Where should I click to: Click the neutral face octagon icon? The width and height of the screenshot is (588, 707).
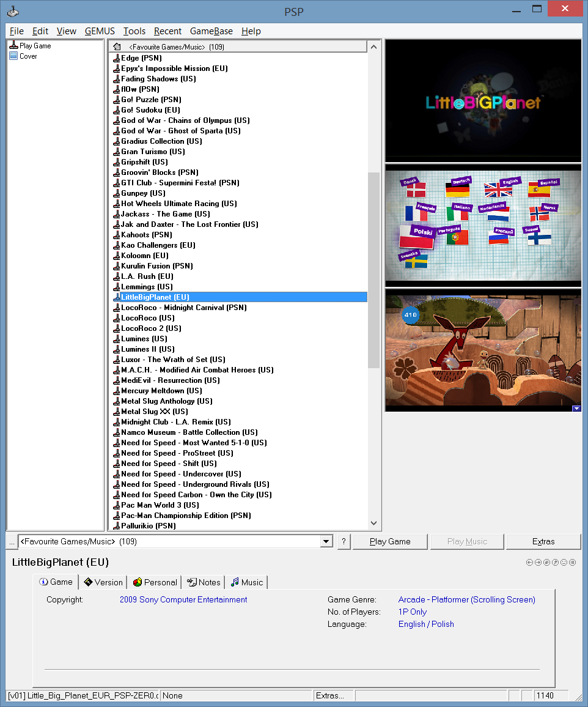[x=564, y=562]
